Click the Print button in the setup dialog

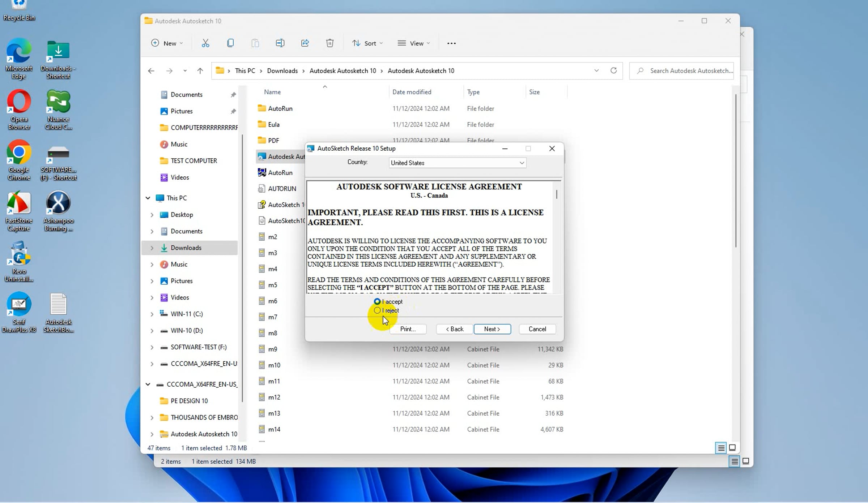[408, 329]
